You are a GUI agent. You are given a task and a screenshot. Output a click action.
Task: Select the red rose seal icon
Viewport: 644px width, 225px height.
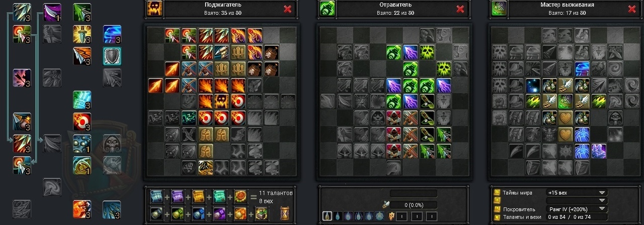tap(239, 196)
